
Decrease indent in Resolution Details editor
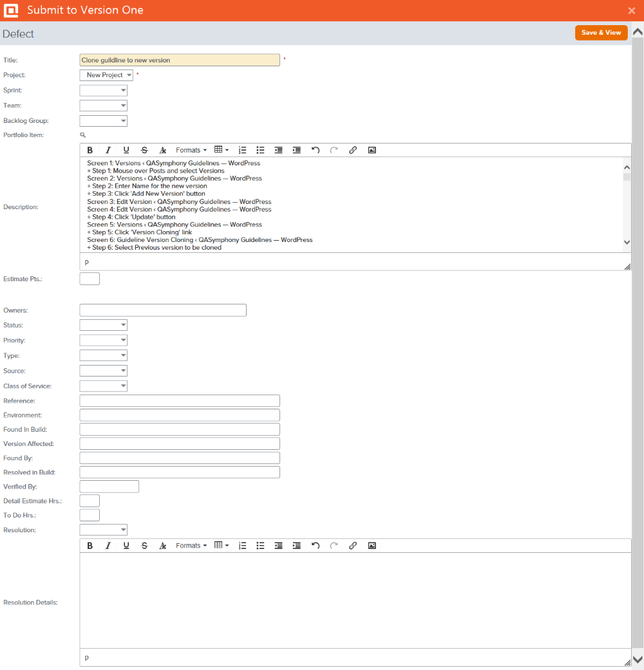pyautogui.click(x=278, y=546)
